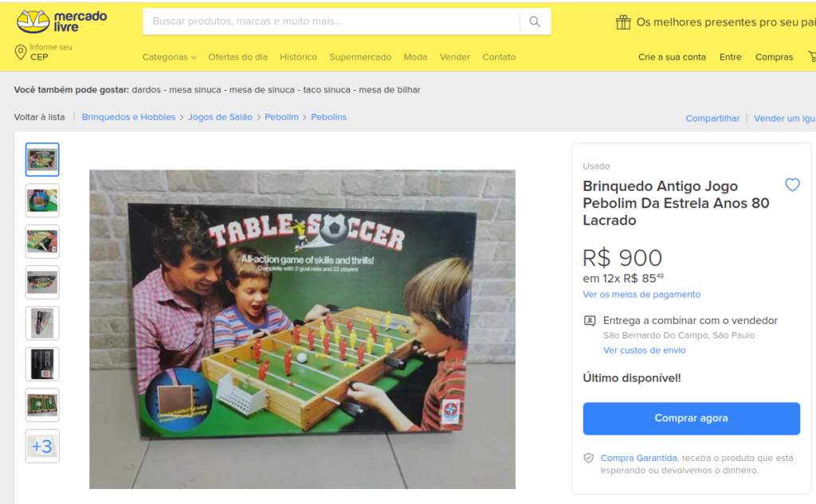Screen dimensions: 816x504
Task: Add product to favorites heart icon
Action: (792, 185)
